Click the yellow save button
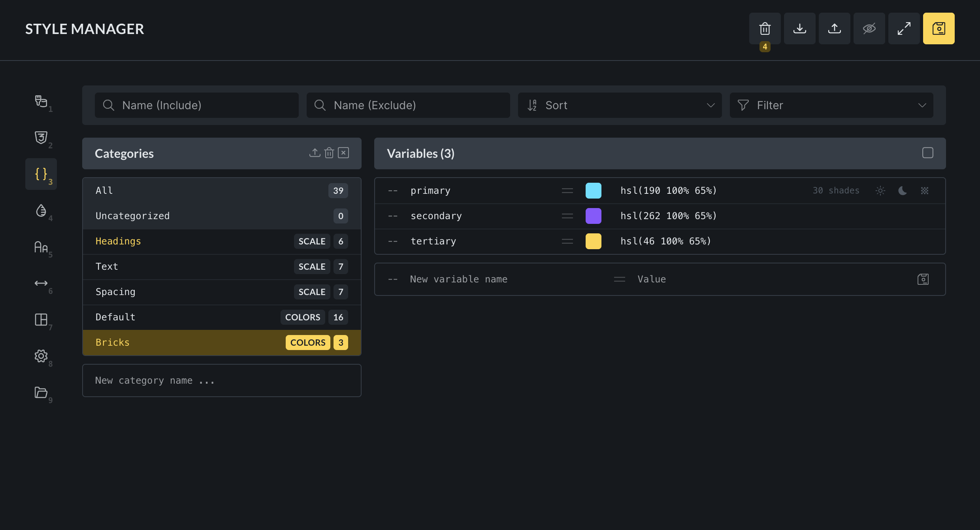Image resolution: width=980 pixels, height=530 pixels. coord(939,28)
